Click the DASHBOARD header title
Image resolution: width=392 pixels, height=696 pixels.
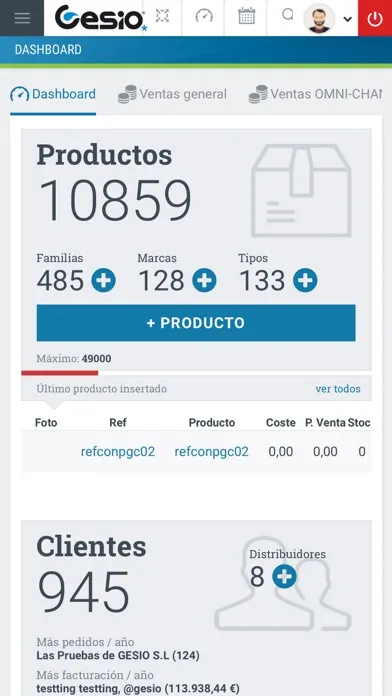click(48, 50)
